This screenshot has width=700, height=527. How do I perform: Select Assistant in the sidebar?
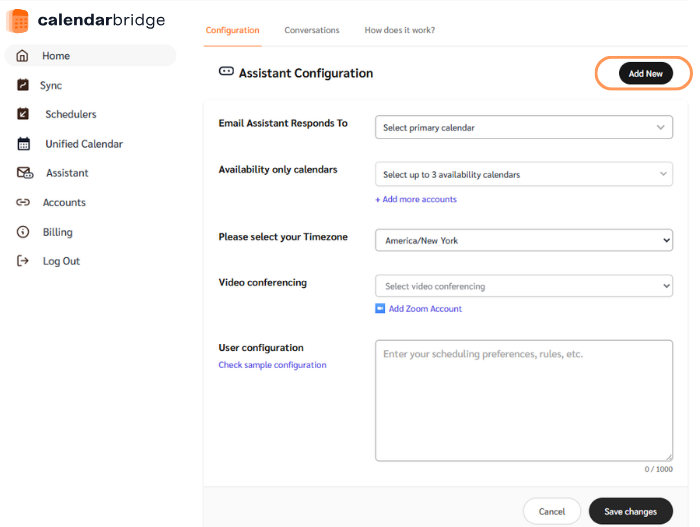67,173
